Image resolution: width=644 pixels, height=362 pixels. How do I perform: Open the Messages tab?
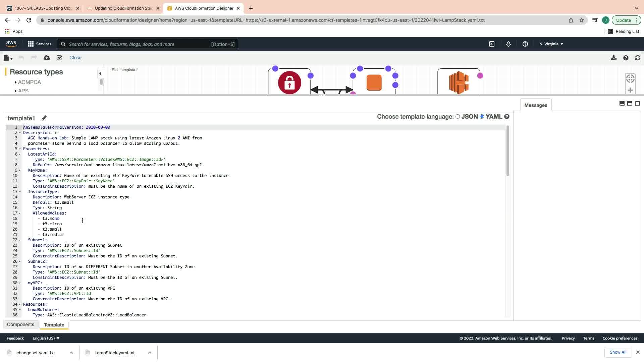[x=535, y=105]
